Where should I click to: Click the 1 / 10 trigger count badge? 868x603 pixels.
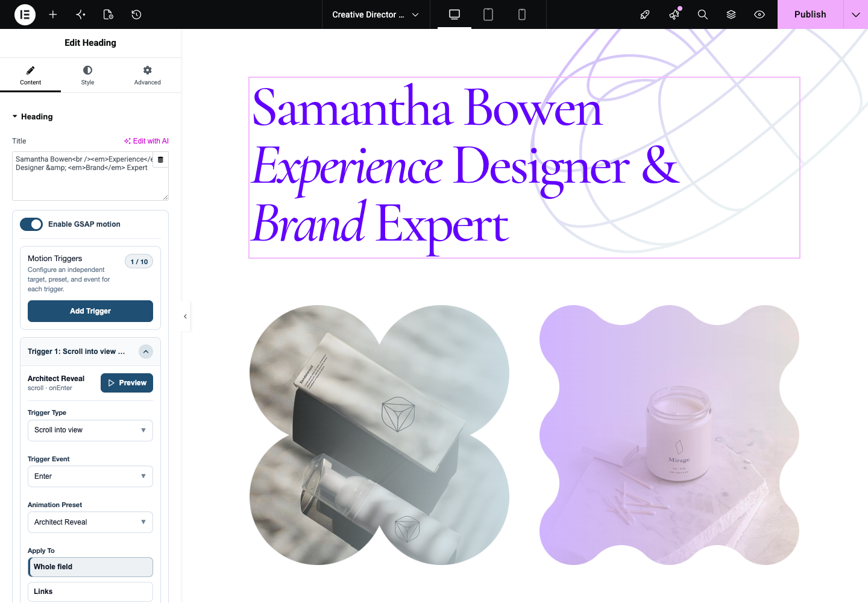(139, 262)
